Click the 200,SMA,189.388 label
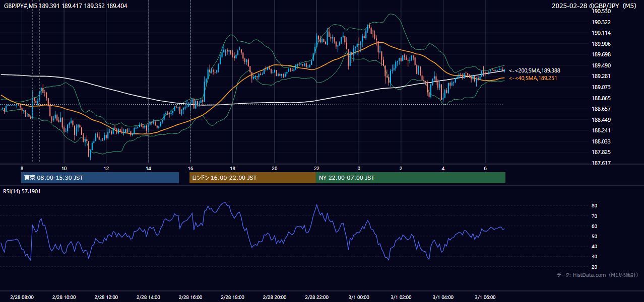The width and height of the screenshot is (644, 302). 535,71
